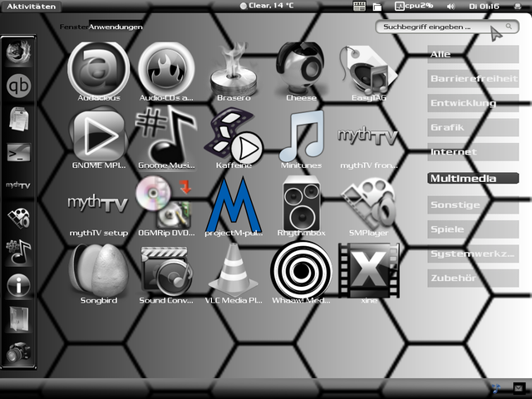Image resolution: width=532 pixels, height=399 pixels.
Task: Switch to the Fenster tab
Action: 74,27
